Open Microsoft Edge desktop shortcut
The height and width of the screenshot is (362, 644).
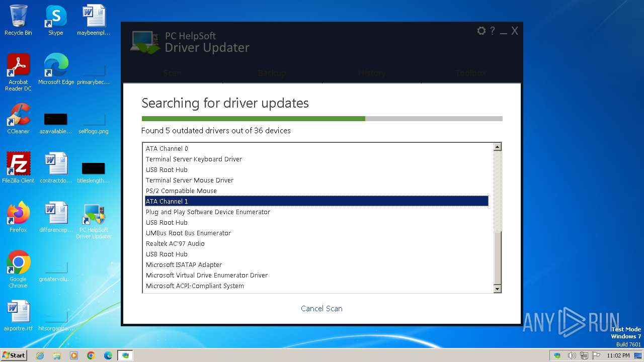pyautogui.click(x=56, y=69)
